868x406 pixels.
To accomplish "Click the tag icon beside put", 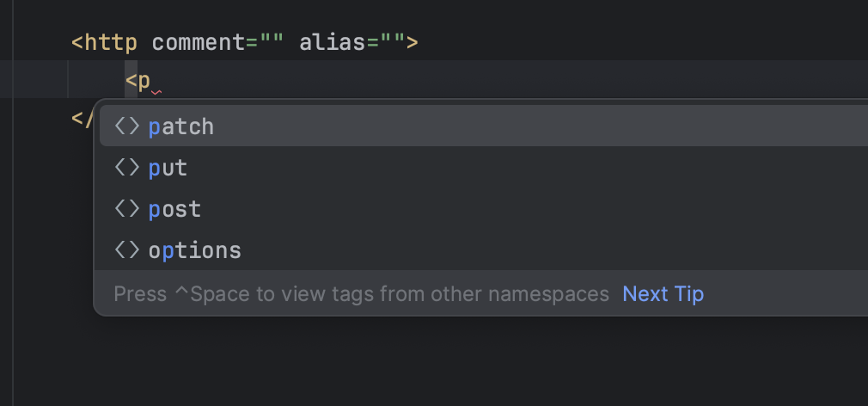I will 127,168.
